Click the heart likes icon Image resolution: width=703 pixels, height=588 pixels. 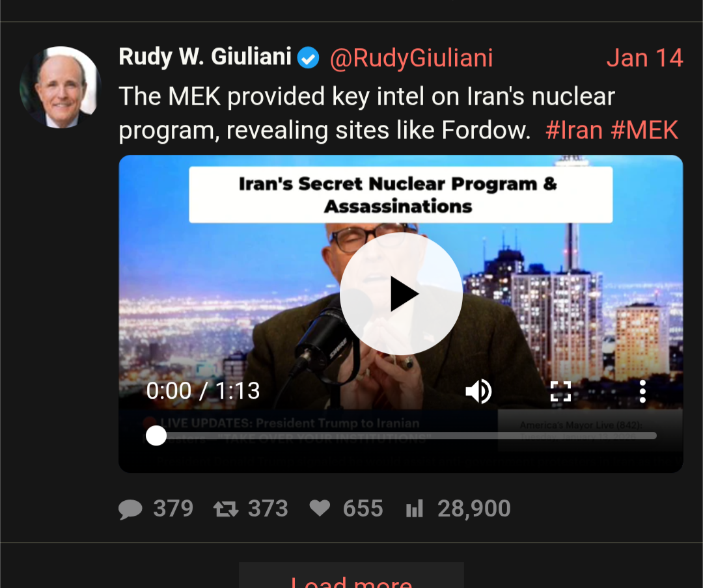click(320, 508)
